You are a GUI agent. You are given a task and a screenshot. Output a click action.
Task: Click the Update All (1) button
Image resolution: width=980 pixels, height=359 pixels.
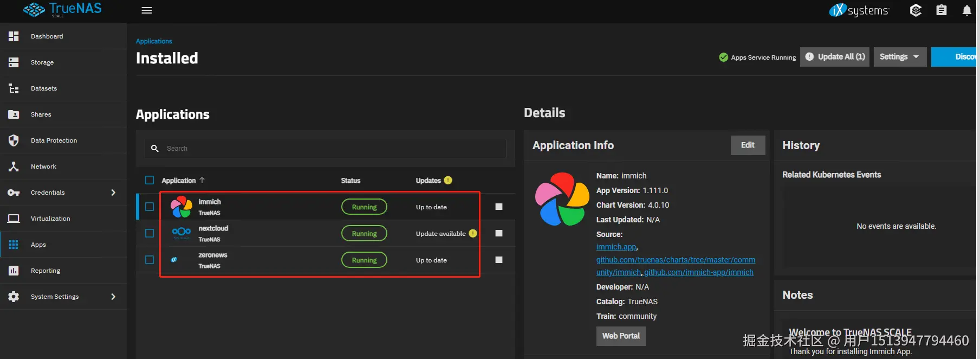pyautogui.click(x=835, y=56)
